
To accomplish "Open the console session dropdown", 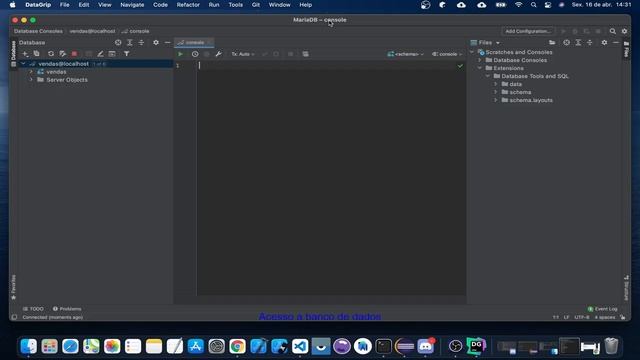I will click(447, 54).
